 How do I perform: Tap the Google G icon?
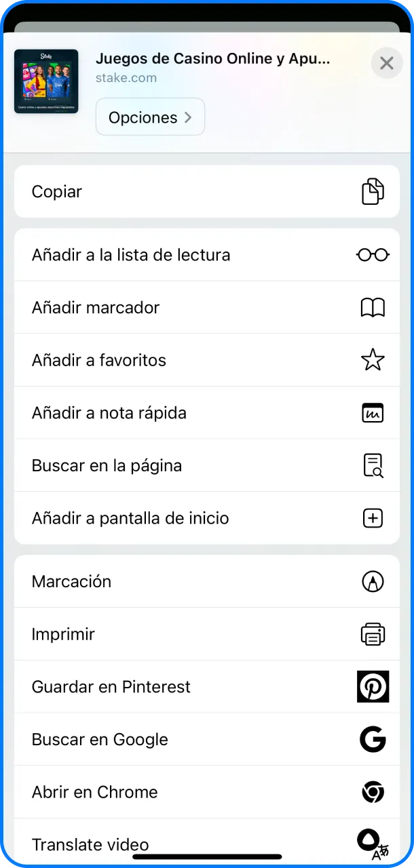(373, 739)
